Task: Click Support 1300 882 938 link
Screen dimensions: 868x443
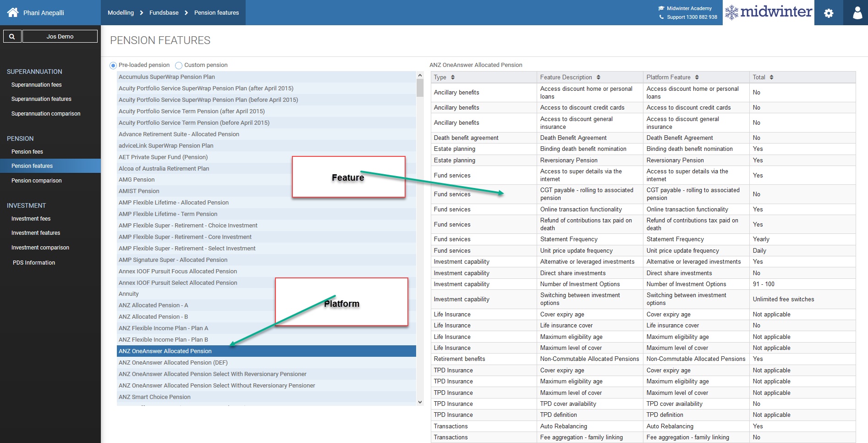Action: click(x=692, y=17)
